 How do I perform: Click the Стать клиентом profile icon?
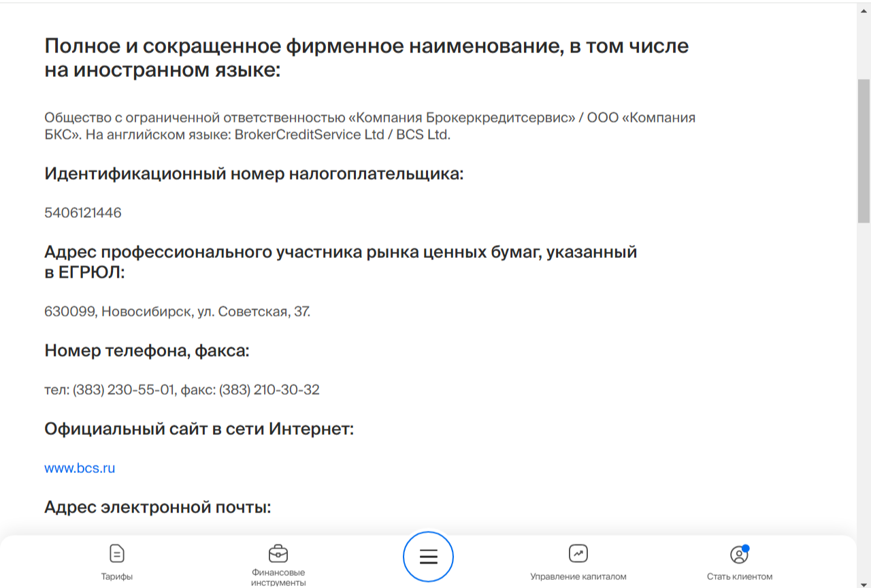pos(739,554)
